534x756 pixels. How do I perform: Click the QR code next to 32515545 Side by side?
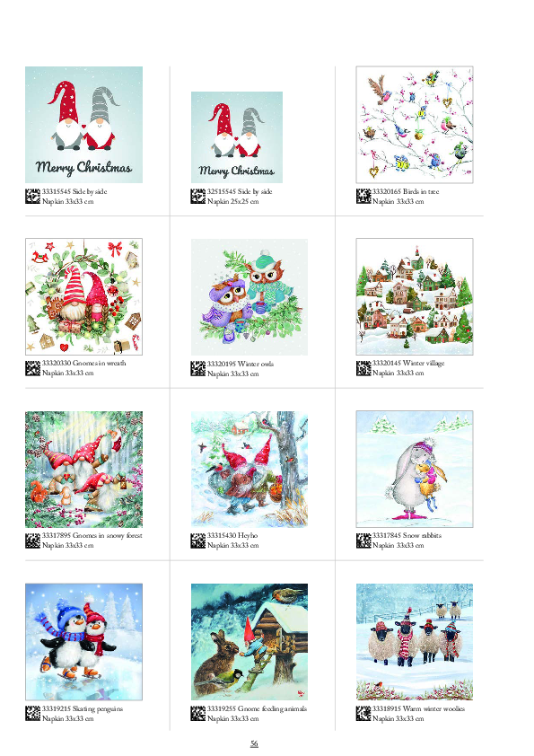198,197
